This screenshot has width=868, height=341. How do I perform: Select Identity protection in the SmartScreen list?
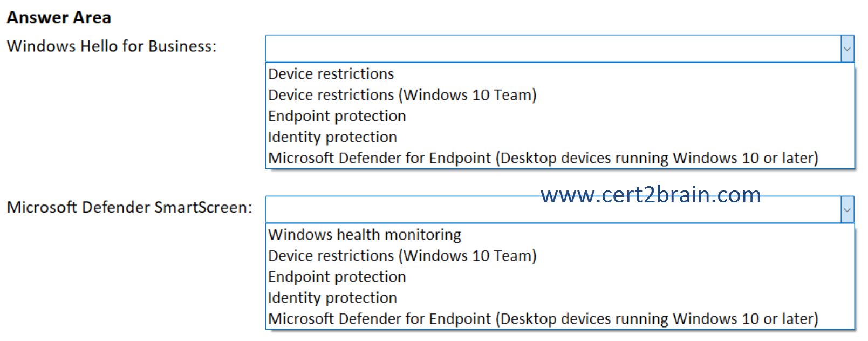pyautogui.click(x=332, y=297)
